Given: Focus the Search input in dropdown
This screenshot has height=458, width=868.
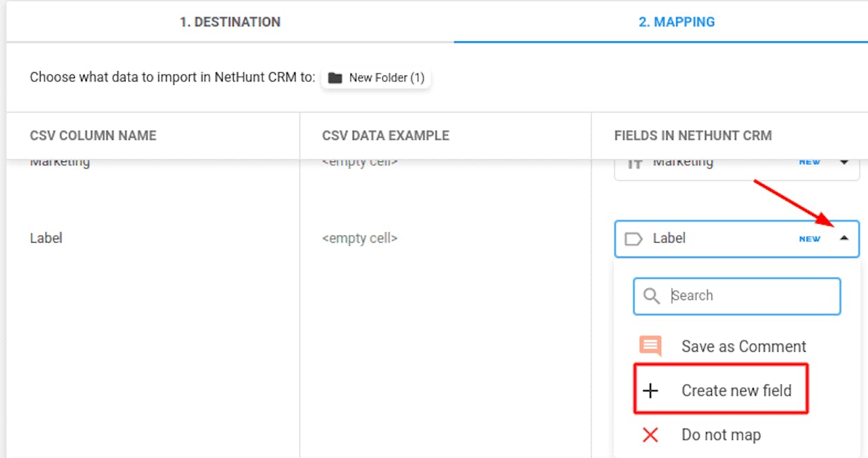Looking at the screenshot, I should tap(736, 296).
